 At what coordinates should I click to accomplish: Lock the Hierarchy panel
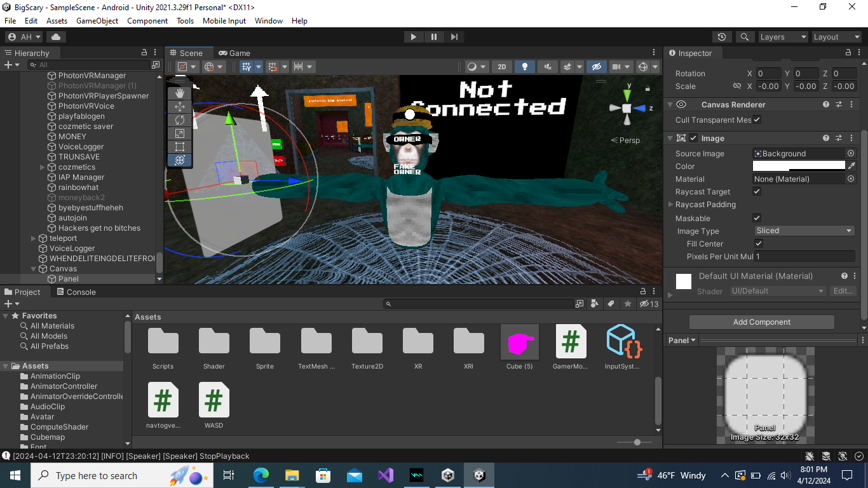(x=144, y=53)
